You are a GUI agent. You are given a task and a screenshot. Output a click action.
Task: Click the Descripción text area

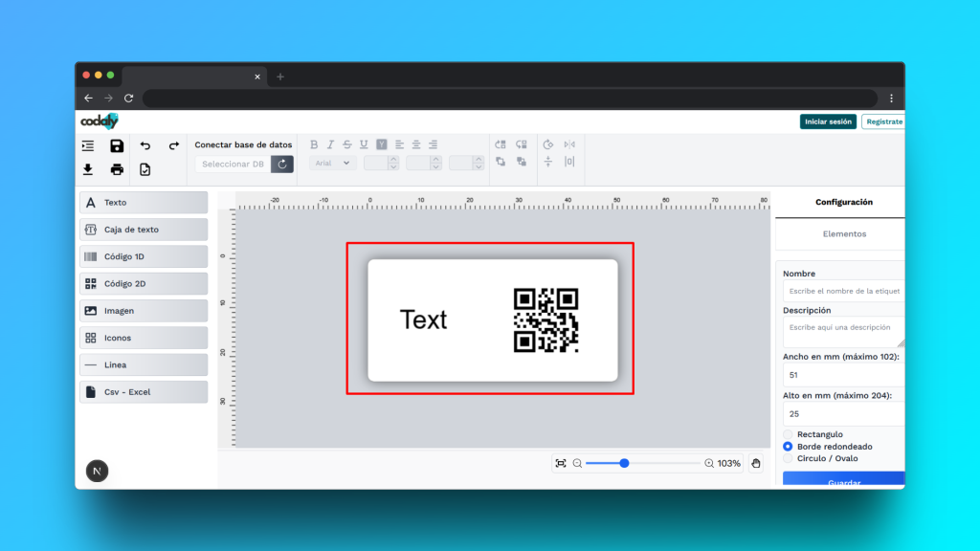tap(844, 332)
